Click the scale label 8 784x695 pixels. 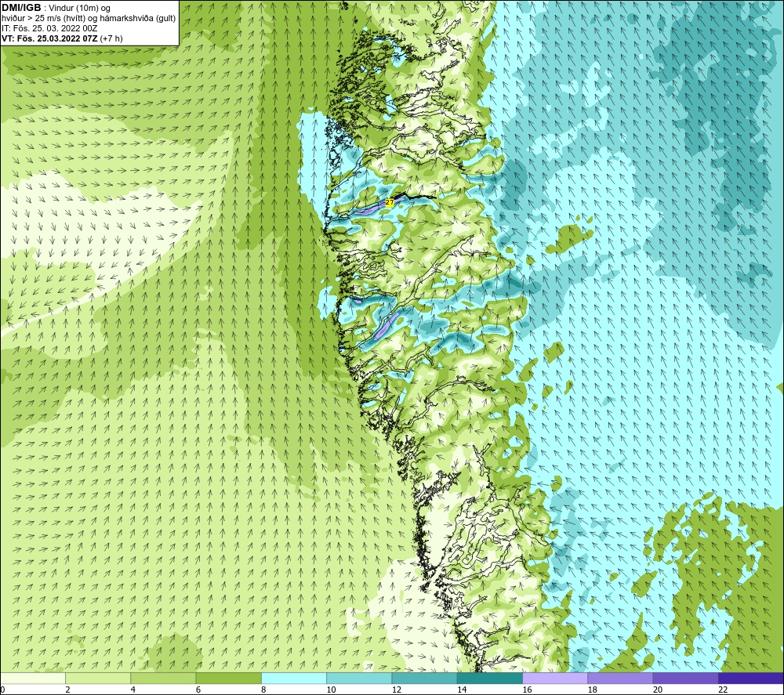click(263, 690)
